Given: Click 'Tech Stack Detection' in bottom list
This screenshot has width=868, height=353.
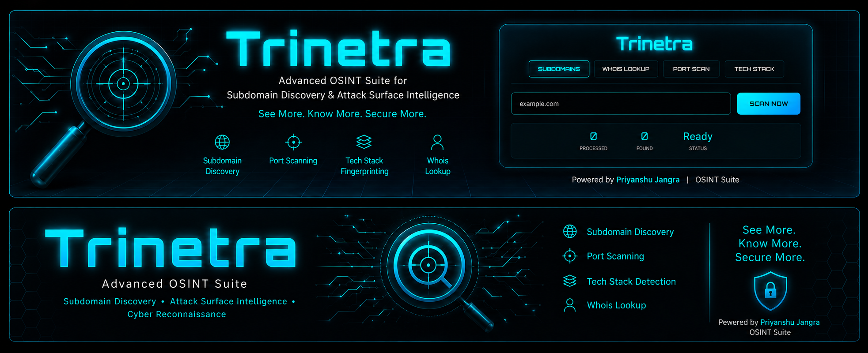Looking at the screenshot, I should coord(631,282).
